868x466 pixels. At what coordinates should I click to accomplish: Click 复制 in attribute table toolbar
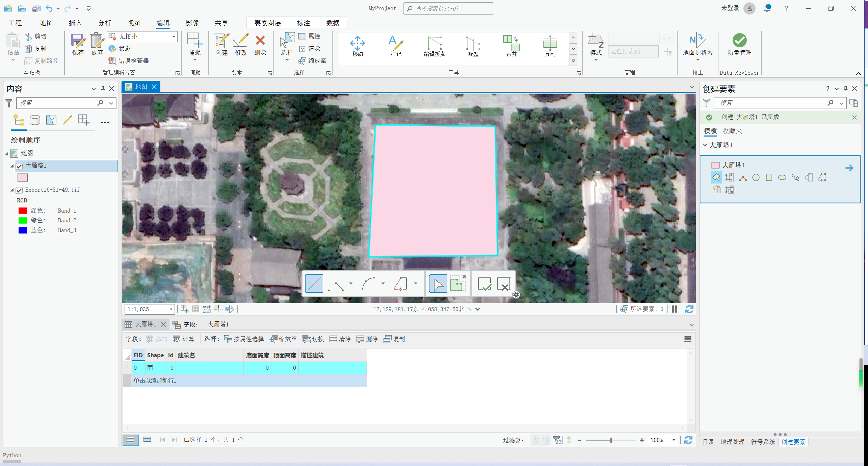(394, 339)
